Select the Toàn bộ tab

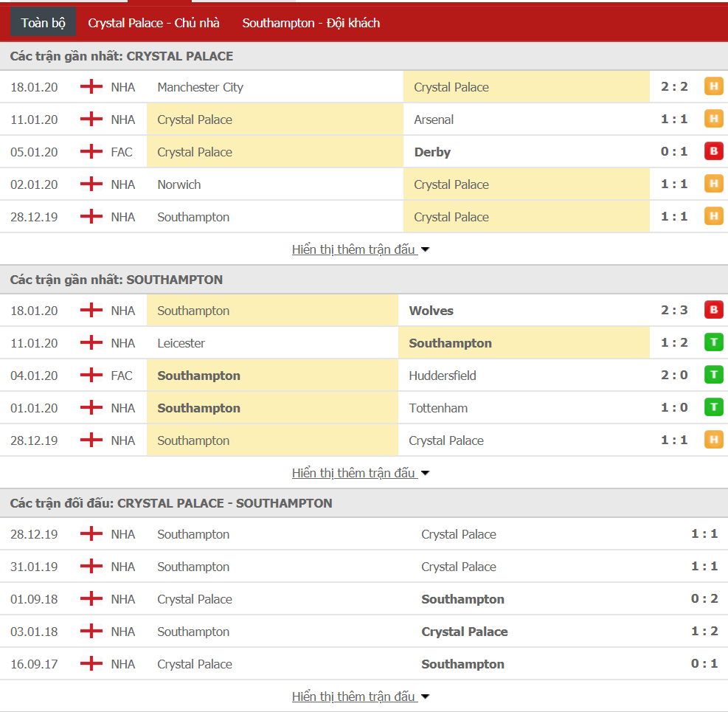pos(44,22)
